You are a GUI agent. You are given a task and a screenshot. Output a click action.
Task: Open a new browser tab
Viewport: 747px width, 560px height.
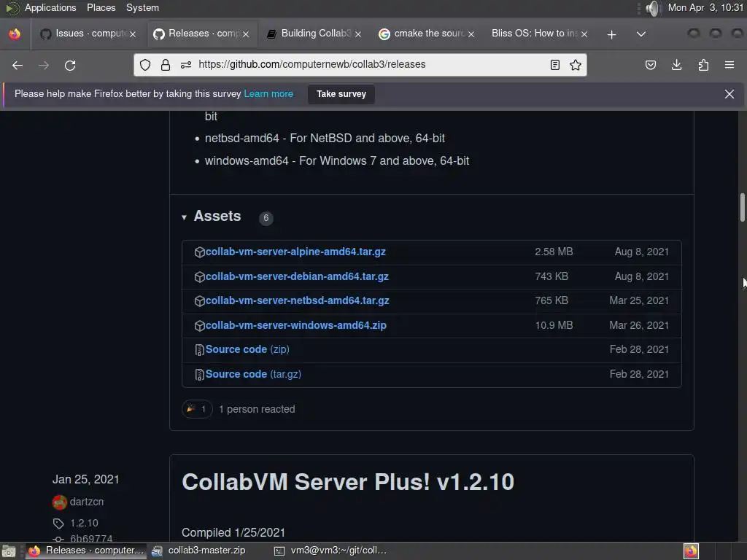coord(612,34)
